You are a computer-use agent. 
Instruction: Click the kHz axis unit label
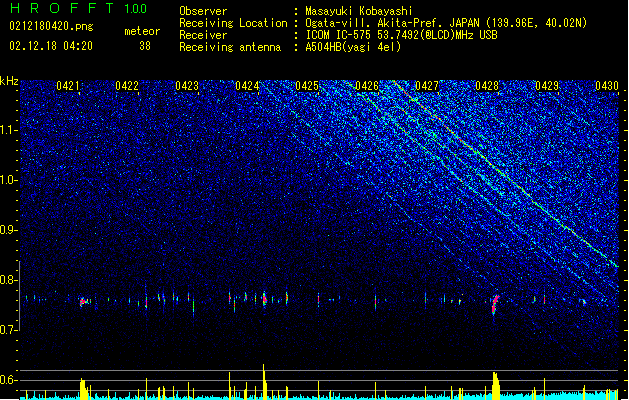pos(9,81)
